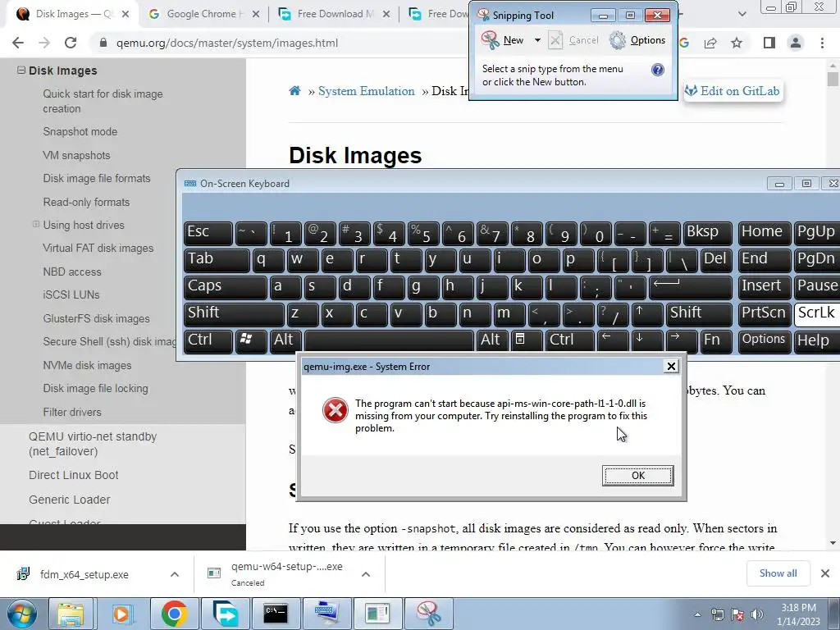The width and height of the screenshot is (840, 630).
Task: Open the tab search chevron in Chrome
Action: tap(742, 14)
